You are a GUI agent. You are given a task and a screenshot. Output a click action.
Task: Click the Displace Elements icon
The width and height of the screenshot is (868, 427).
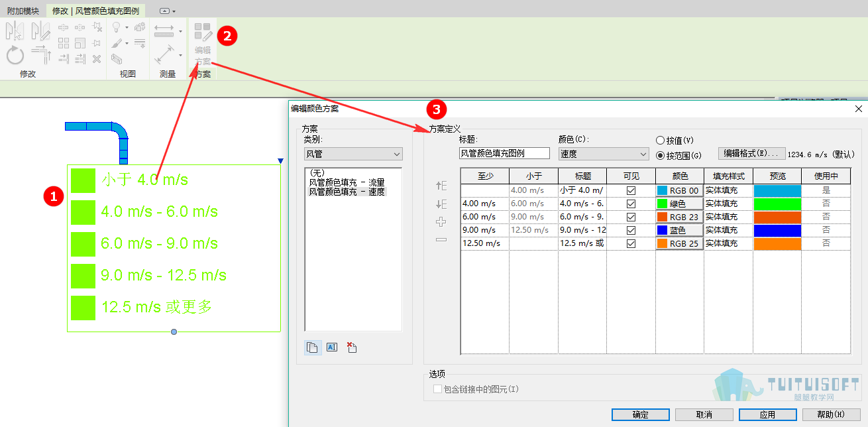tap(140, 27)
